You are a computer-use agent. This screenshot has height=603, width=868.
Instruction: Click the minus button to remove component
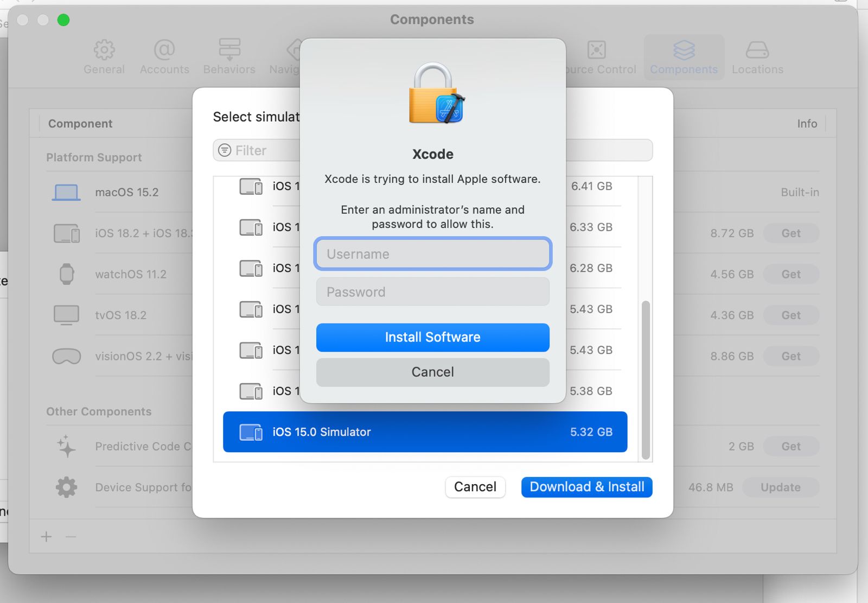point(71,537)
